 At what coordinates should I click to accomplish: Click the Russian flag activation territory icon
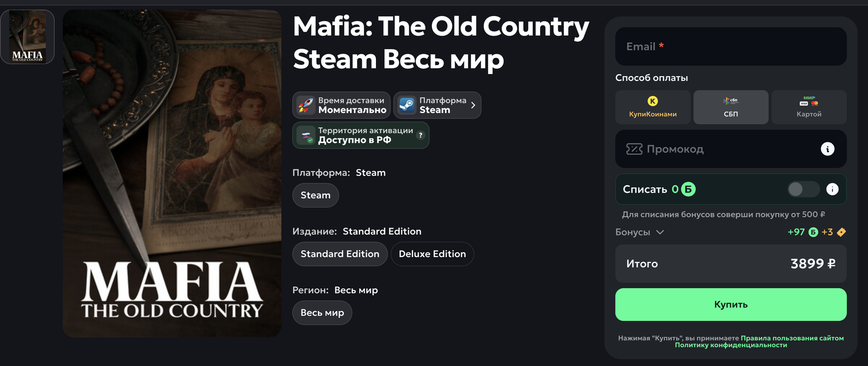coord(306,136)
